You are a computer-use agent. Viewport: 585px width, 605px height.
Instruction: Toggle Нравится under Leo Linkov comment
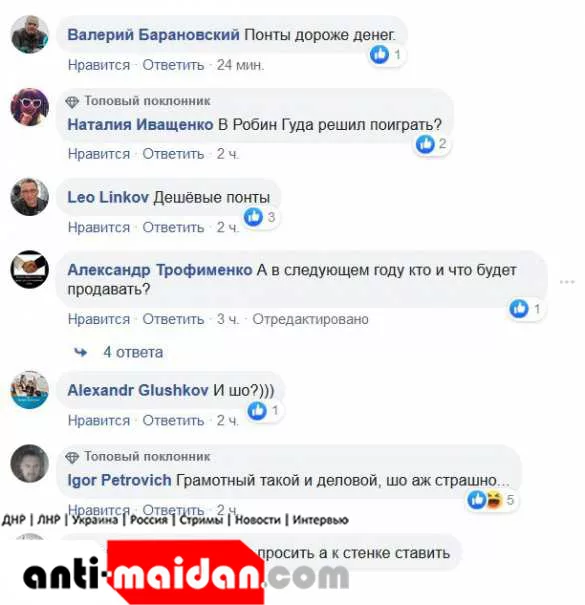pyautogui.click(x=99, y=227)
